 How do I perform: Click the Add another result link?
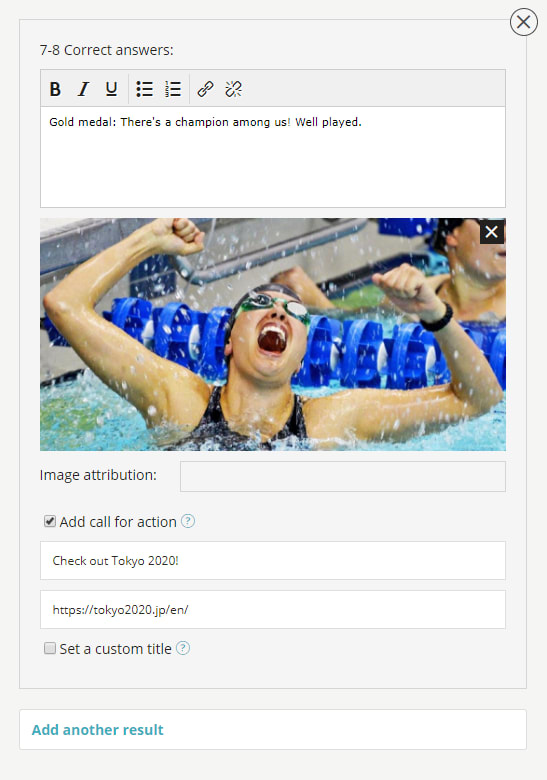pos(97,730)
